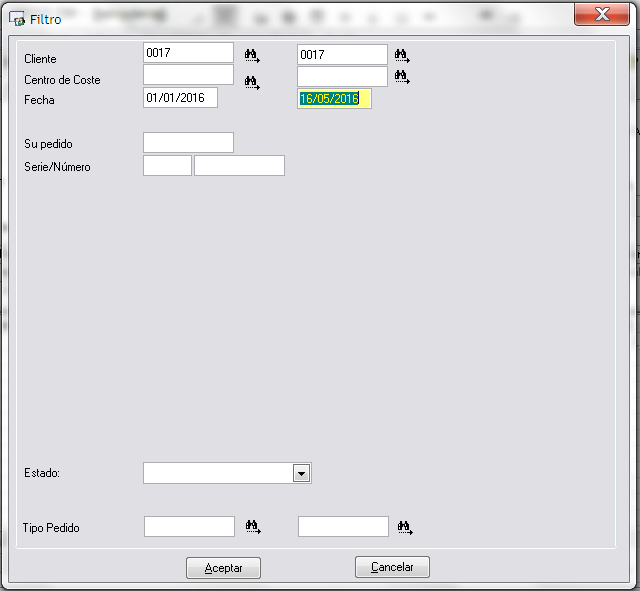
Task: Open client lookup binoculars beside first Cliente field
Action: [252, 56]
